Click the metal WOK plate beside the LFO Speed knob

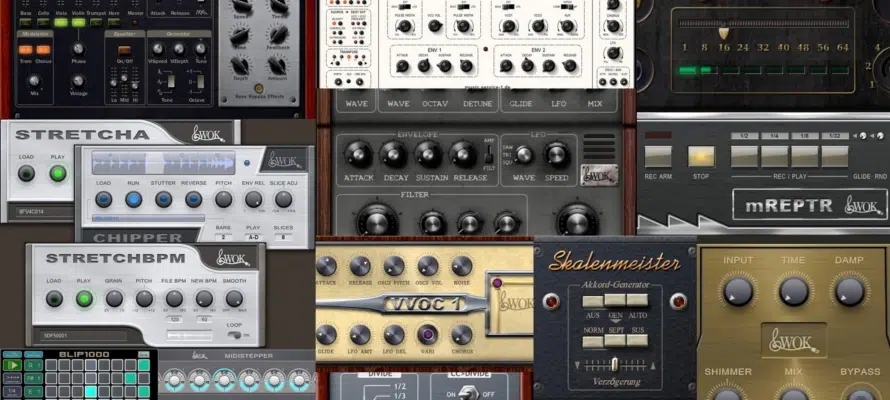599,175
